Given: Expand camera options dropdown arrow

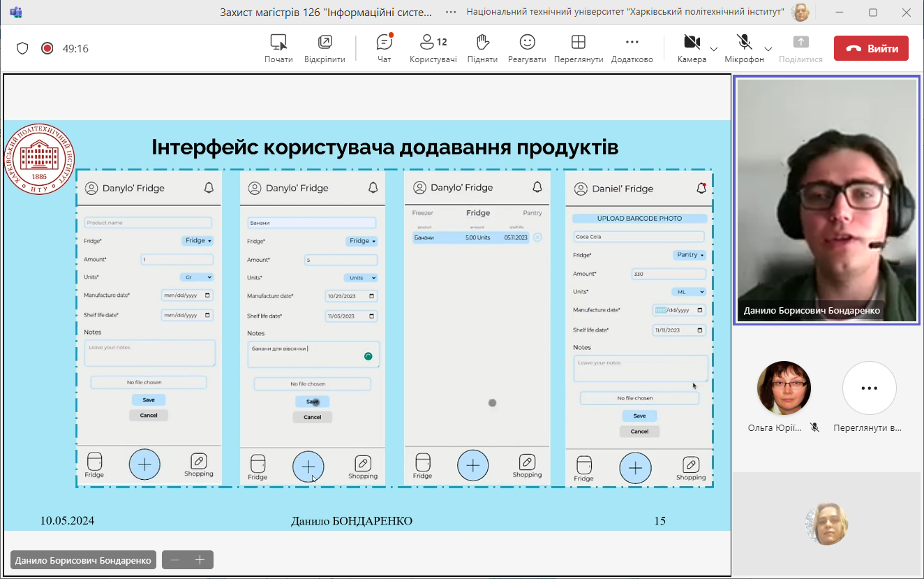Looking at the screenshot, I should tap(714, 49).
